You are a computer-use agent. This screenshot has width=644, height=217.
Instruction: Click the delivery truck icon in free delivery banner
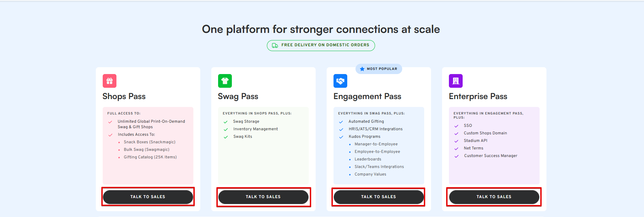point(275,45)
